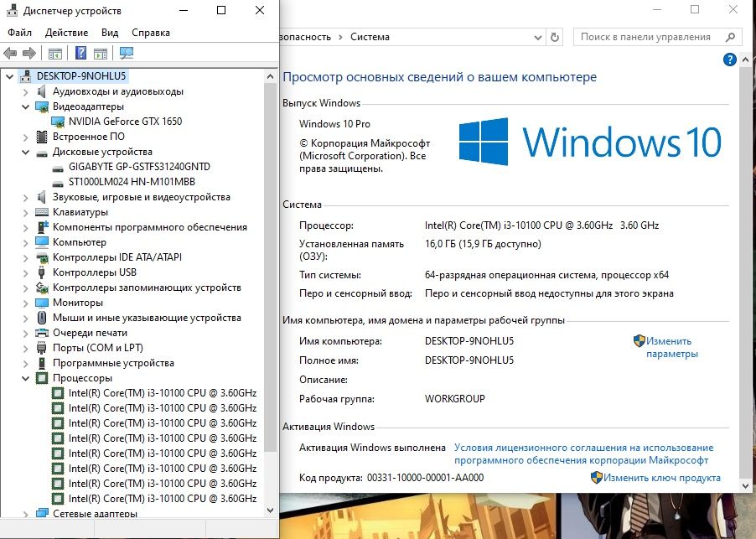This screenshot has width=756, height=539.
Task: Click the Back arrow in Device Manager toolbar
Action: click(10, 54)
